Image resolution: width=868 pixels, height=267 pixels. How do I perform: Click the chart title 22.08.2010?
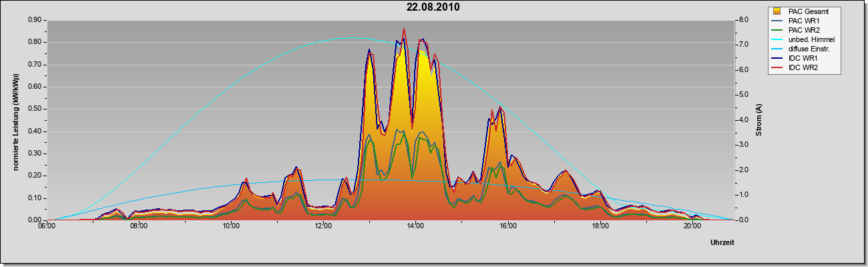click(433, 7)
